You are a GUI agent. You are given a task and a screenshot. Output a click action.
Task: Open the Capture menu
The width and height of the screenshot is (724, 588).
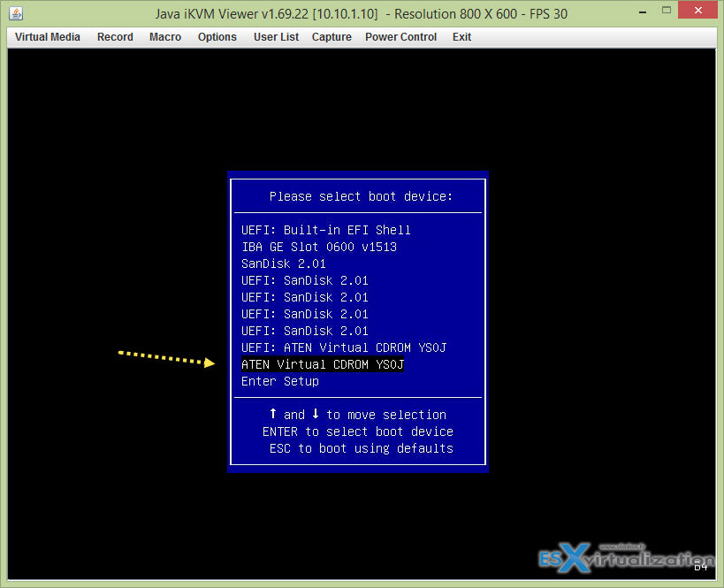(332, 37)
